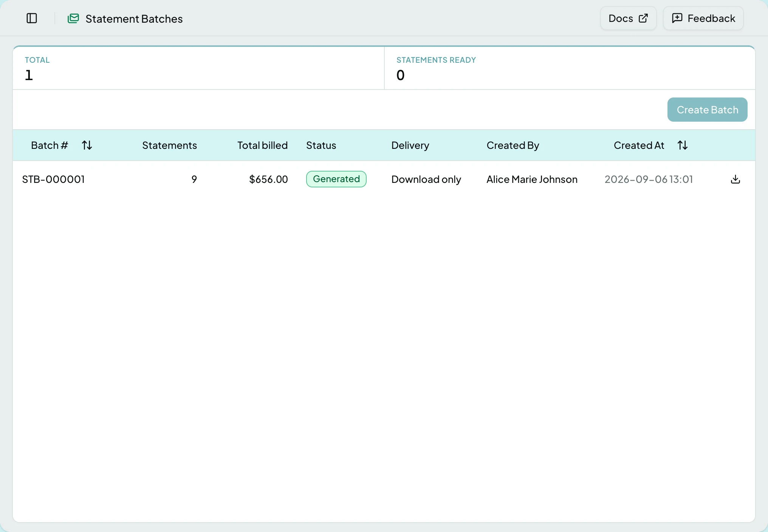Click the Created At column header
The image size is (768, 532).
[x=639, y=145]
